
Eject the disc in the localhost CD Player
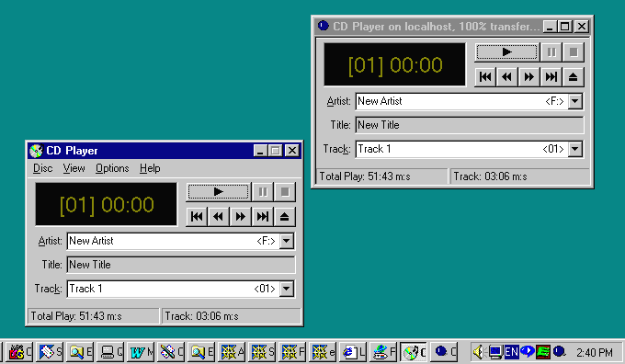tap(574, 77)
